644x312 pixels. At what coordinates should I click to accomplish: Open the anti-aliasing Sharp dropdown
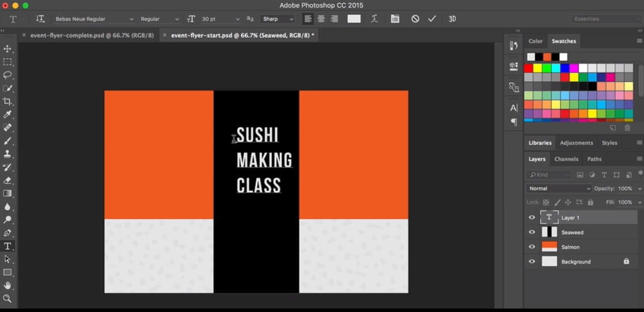tap(278, 19)
